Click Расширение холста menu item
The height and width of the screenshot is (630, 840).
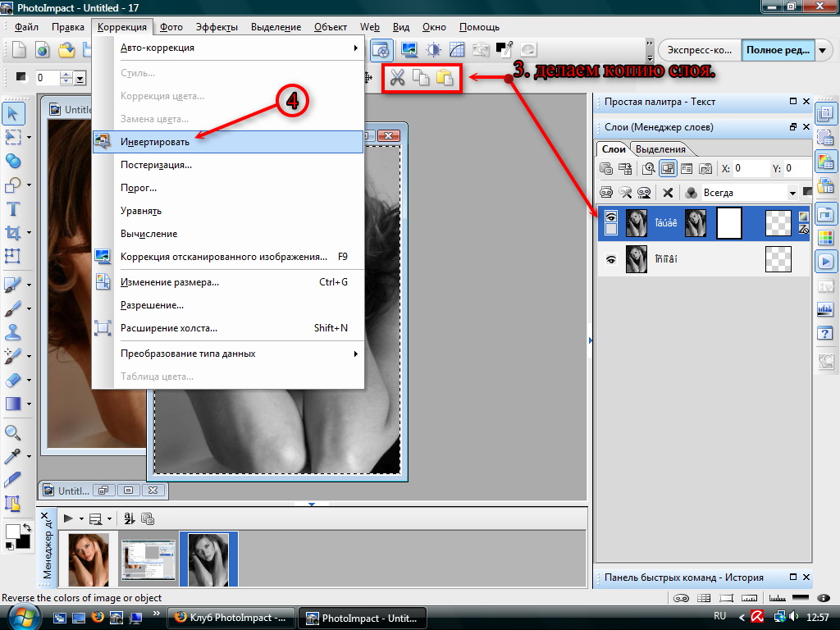[x=228, y=328]
